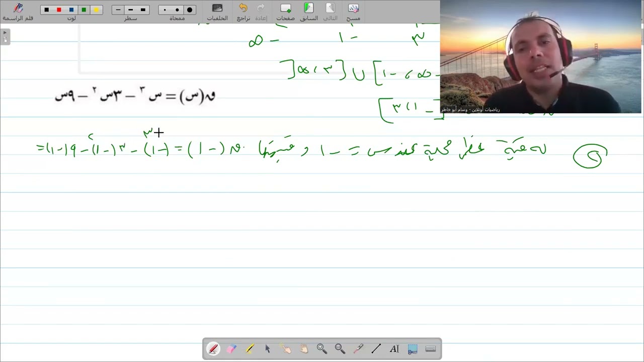The image size is (644, 362).
Task: Choose the thick line width
Action: click(x=143, y=10)
